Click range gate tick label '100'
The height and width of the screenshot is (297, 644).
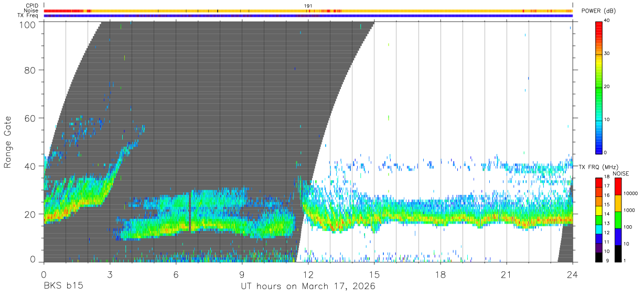pyautogui.click(x=28, y=25)
